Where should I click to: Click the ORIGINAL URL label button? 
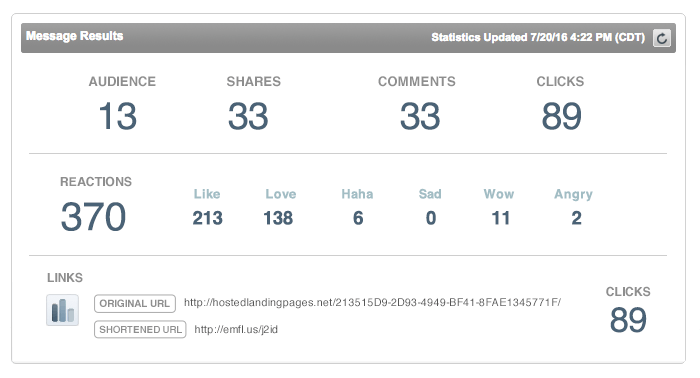click(135, 303)
